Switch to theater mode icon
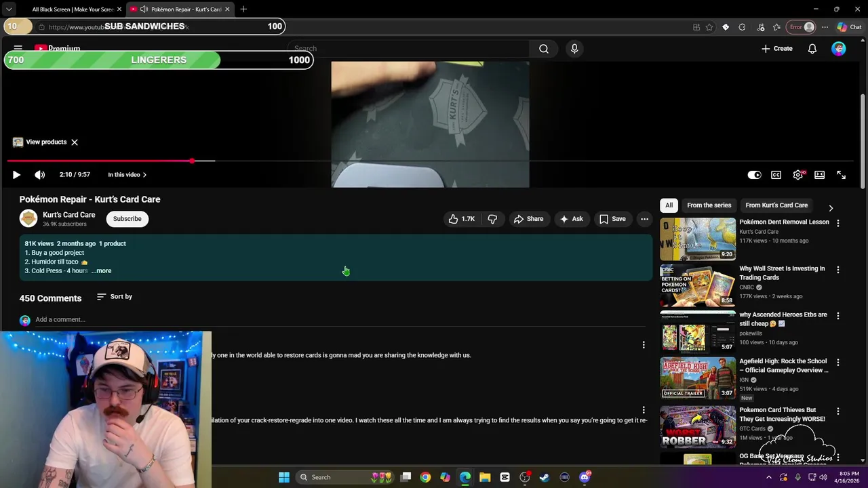The image size is (868, 488). click(819, 175)
